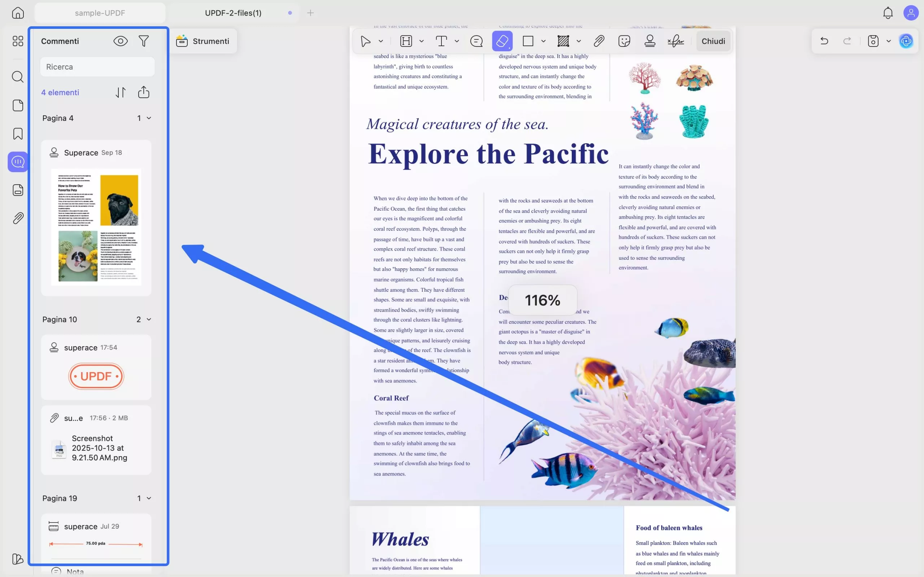924x577 pixels.
Task: Collapse the Pagina 10 comment group
Action: coord(149,320)
